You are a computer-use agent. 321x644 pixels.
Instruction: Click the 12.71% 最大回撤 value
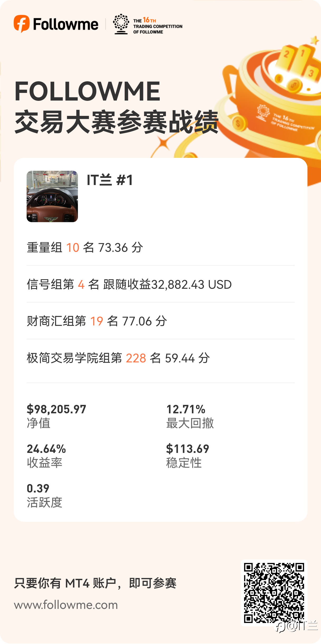point(186,409)
